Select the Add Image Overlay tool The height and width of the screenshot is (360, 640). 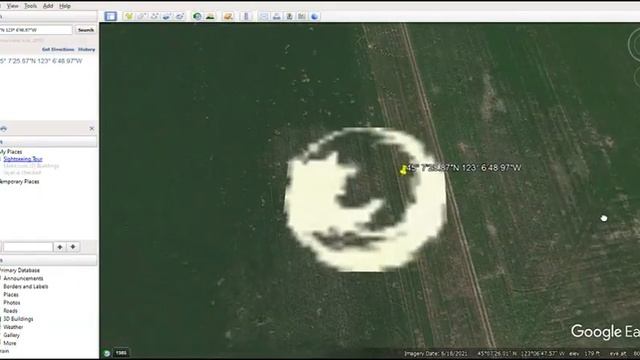click(x=167, y=16)
